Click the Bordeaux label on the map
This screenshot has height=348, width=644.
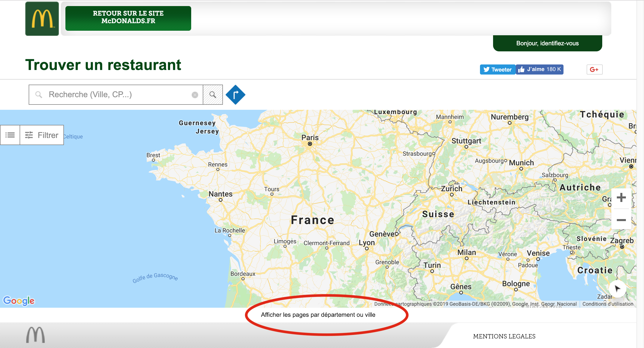point(243,274)
